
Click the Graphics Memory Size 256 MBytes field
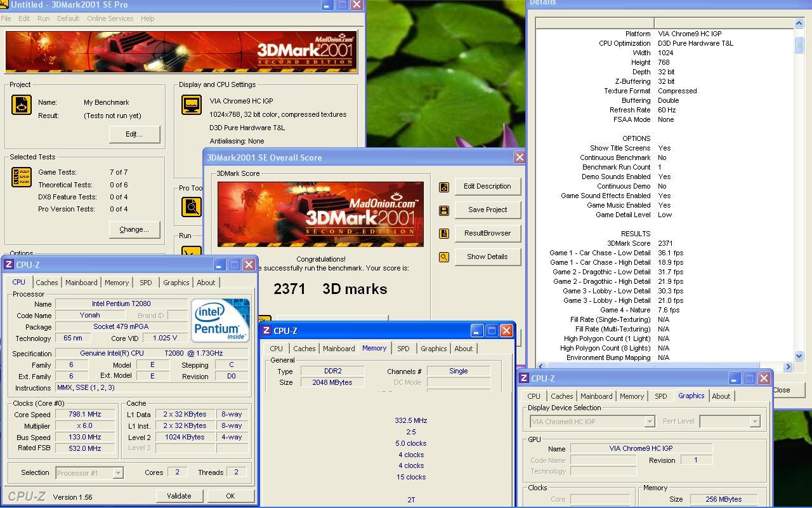724,500
